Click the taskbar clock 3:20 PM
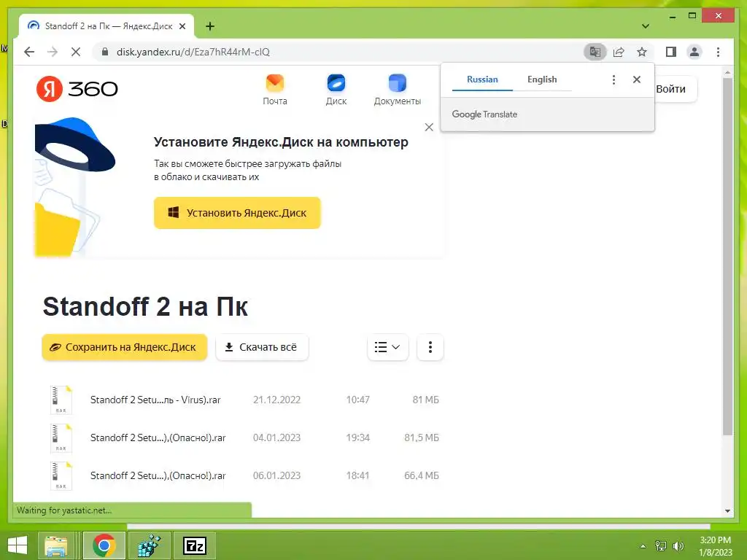The height and width of the screenshot is (560, 747). (715, 546)
